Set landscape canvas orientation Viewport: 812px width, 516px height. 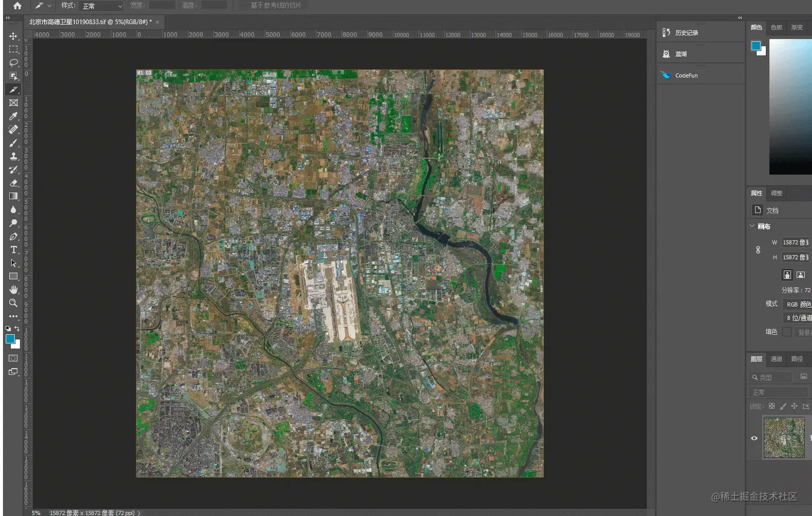click(x=800, y=275)
